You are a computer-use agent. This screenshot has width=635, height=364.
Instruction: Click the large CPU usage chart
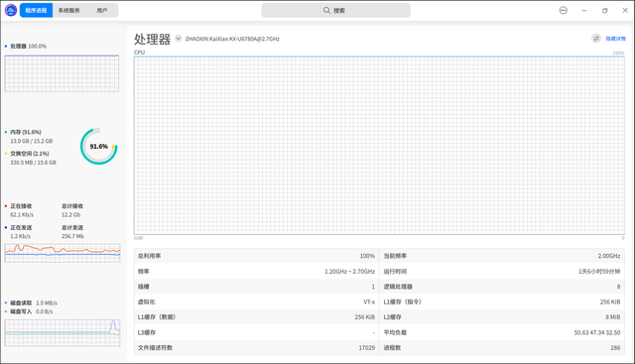(379, 146)
